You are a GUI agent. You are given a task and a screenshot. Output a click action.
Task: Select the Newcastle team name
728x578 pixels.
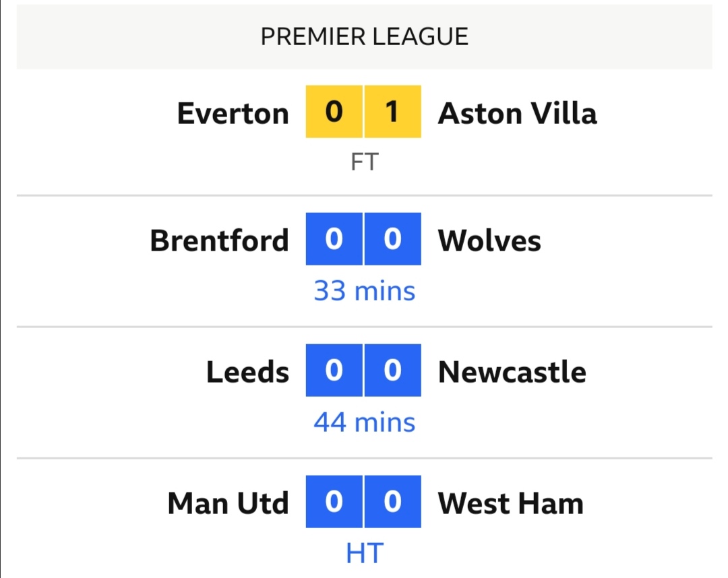click(x=512, y=372)
